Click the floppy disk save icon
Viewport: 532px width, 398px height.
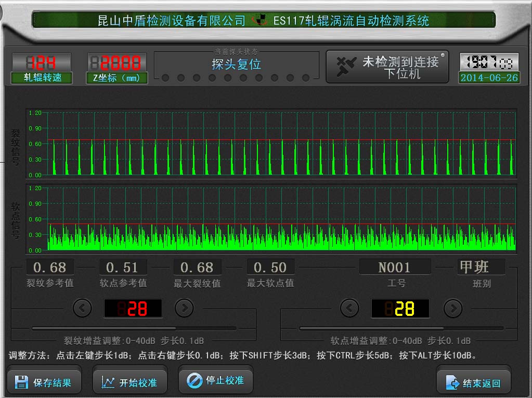(x=21, y=382)
